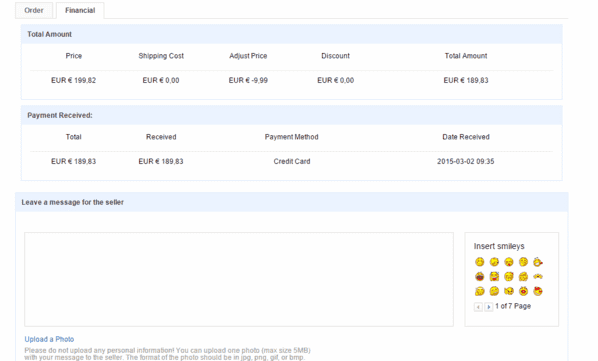Click inside the seller message text area
Viewport: 598px width, 361px height.
239,279
